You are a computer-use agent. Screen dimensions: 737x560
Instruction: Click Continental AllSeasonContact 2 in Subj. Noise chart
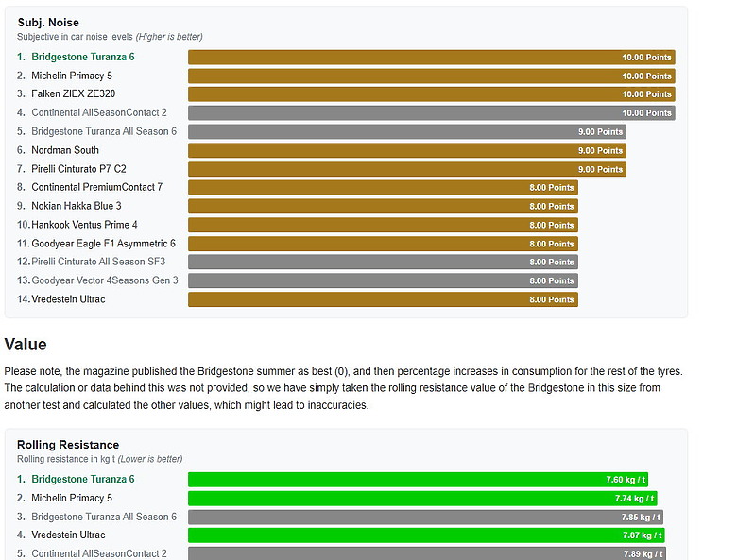point(99,112)
